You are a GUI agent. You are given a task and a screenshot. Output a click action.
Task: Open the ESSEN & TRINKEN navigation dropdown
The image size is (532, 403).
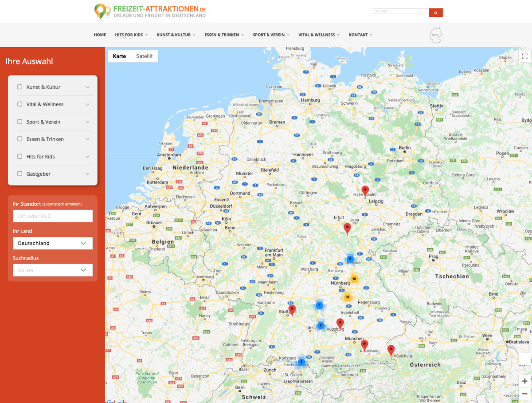click(224, 35)
